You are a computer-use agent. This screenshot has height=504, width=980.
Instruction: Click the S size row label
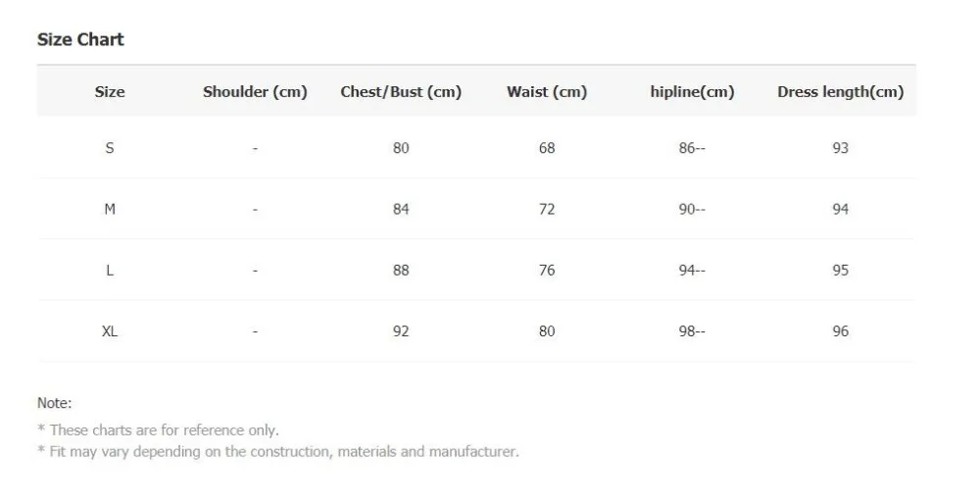pyautogui.click(x=110, y=148)
